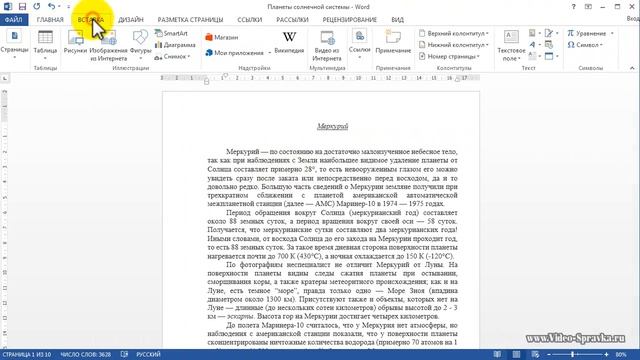Click the Меркурий heading in document
Image resolution: width=640 pixels, height=360 pixels.
point(333,127)
